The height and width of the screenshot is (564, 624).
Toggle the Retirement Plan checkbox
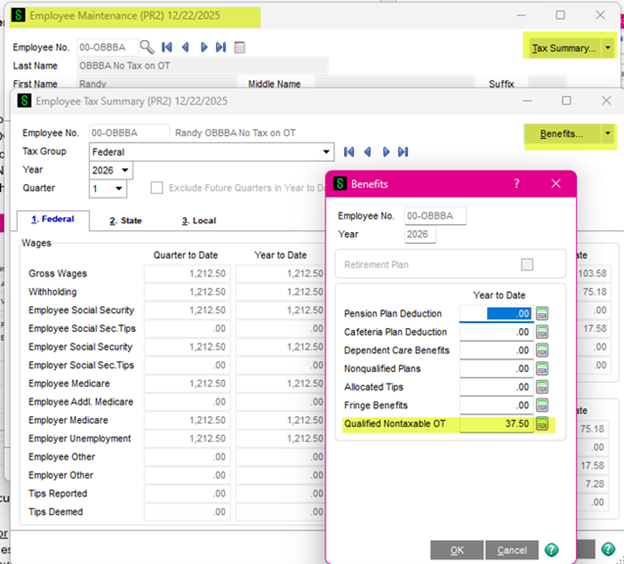tap(527, 265)
